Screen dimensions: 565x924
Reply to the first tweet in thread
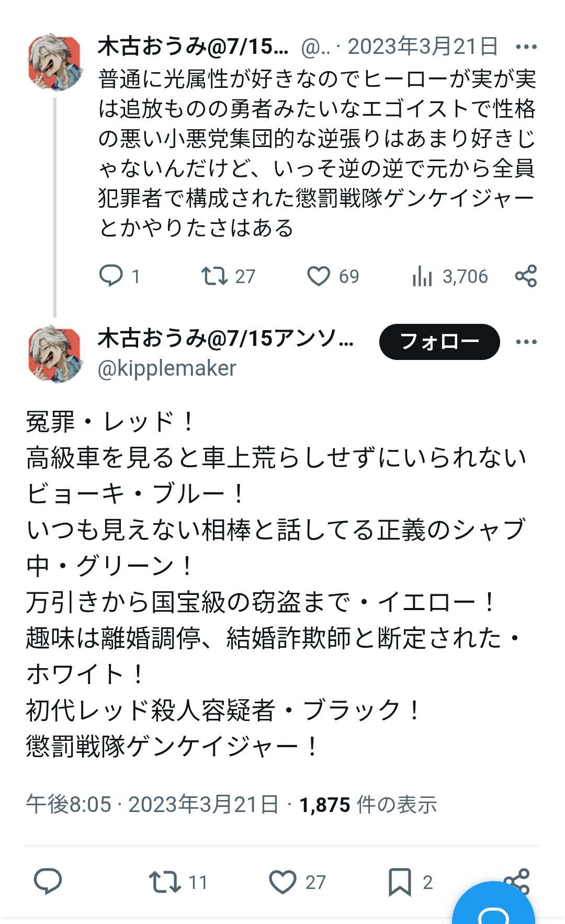[x=111, y=276]
